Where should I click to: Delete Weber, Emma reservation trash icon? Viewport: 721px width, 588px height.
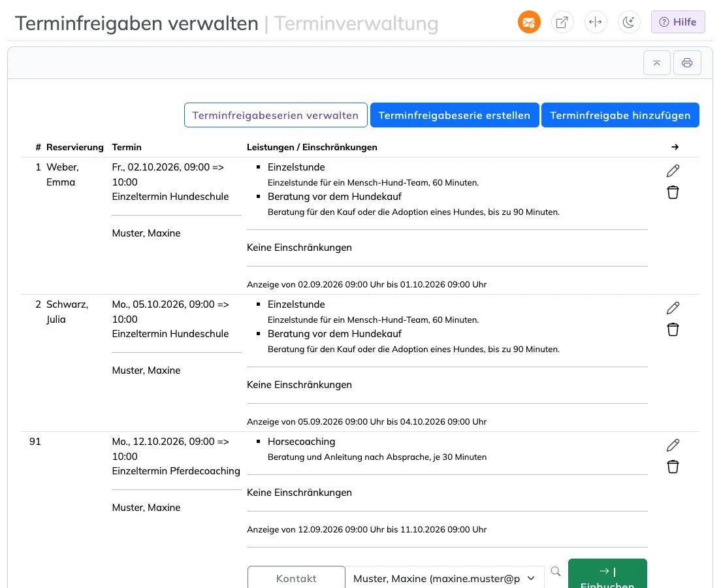673,192
